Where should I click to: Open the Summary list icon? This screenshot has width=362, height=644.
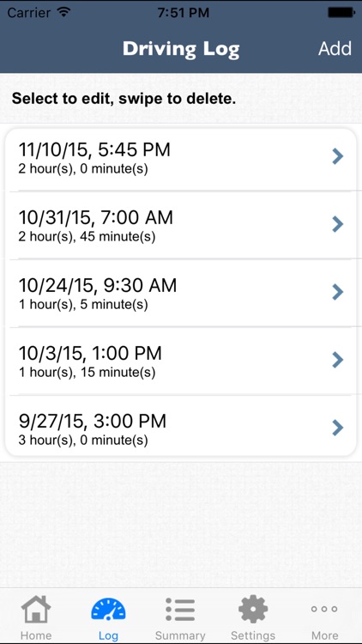[x=180, y=609]
